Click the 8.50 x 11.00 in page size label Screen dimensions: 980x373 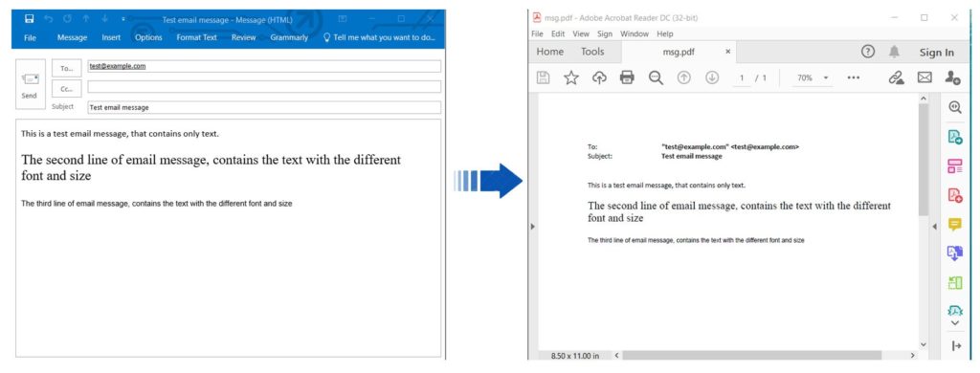click(x=575, y=356)
